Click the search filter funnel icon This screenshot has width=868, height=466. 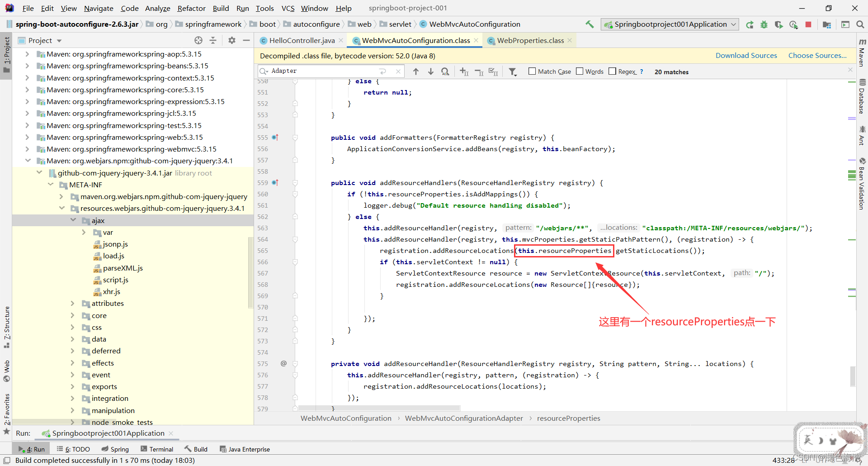pyautogui.click(x=513, y=71)
